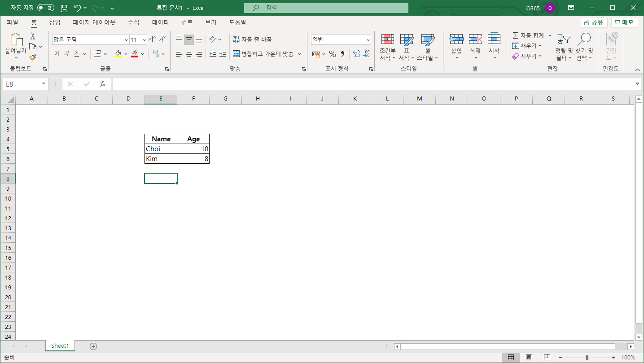Switch to Page Layout (페이지 레이아웃) tab

[94, 22]
